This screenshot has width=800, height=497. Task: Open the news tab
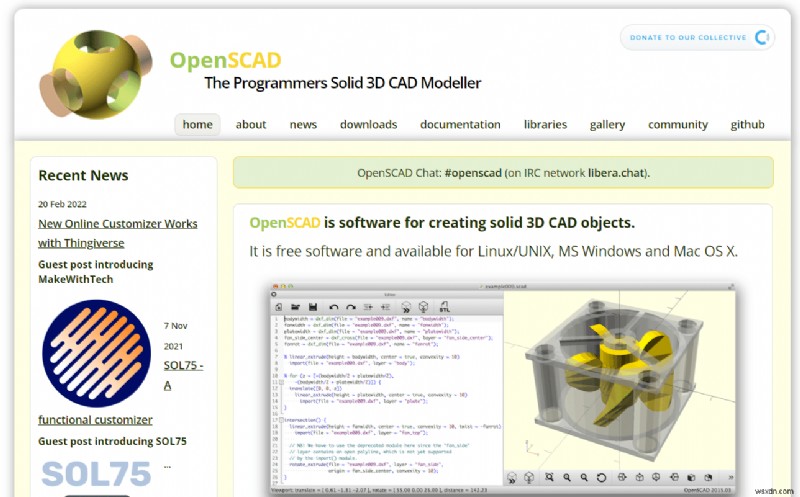pos(303,125)
